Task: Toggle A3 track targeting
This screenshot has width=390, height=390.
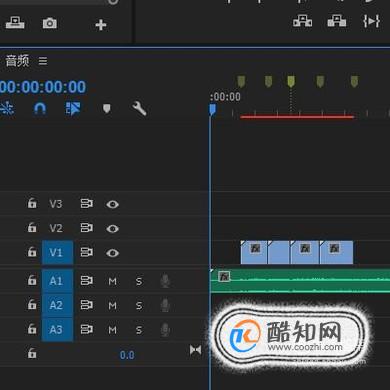Action: [x=57, y=330]
